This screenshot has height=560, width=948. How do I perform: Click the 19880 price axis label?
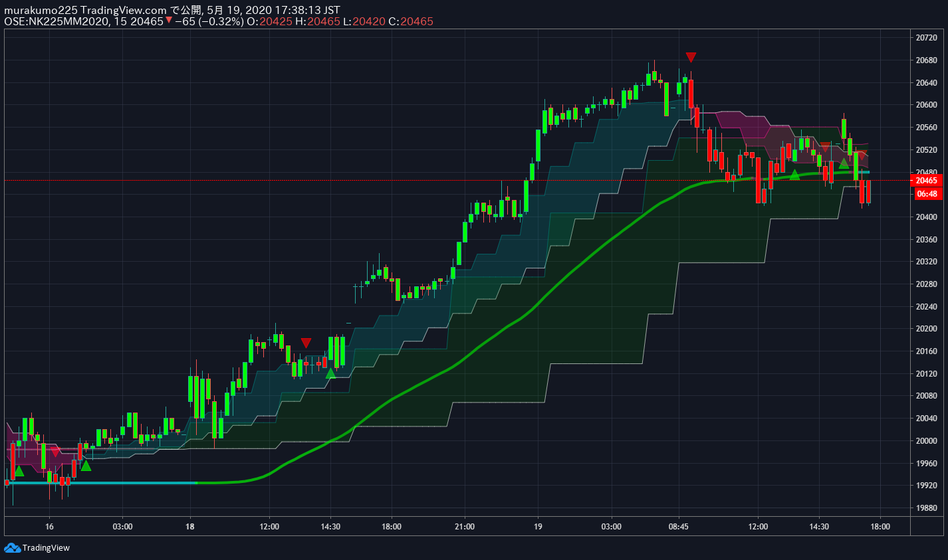click(927, 508)
